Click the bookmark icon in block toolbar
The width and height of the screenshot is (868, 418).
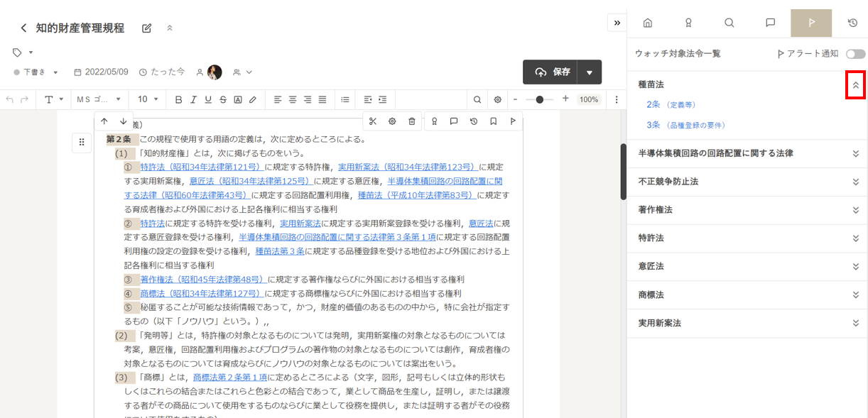coord(493,121)
